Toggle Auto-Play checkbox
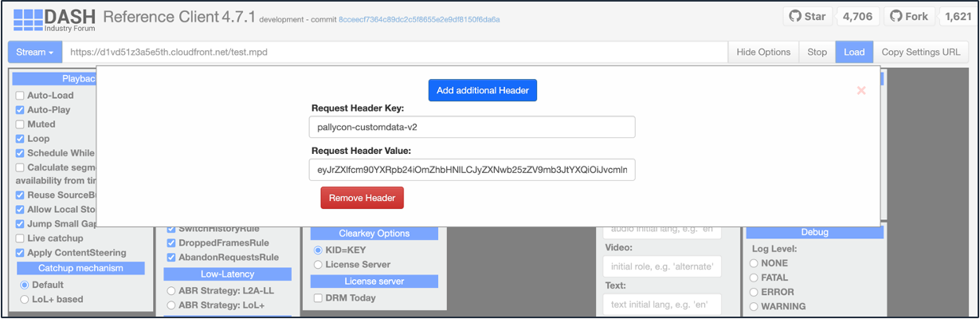Screen dimensions: 980x319 20,110
